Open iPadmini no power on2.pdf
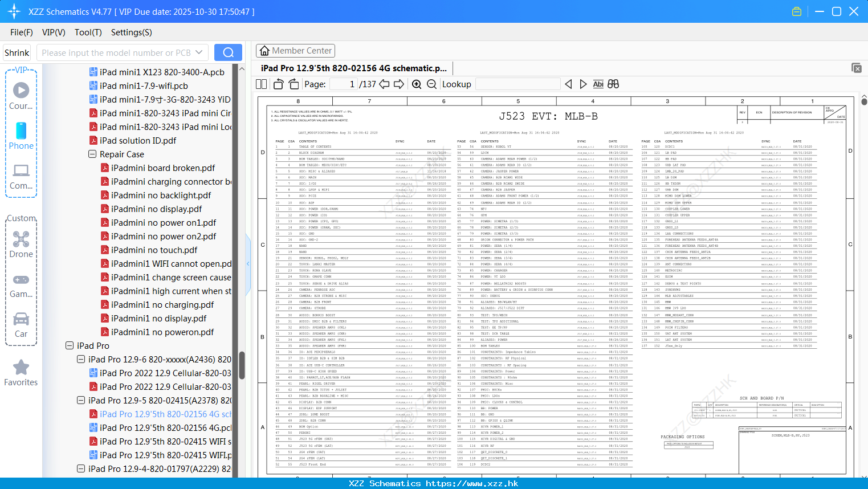Viewport: 868px width, 489px height. click(164, 236)
